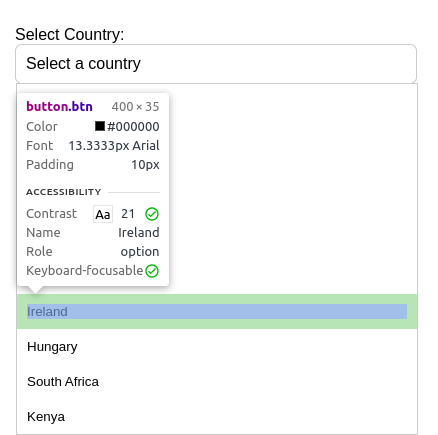The image size is (438, 435).
Task: Click the Select Country label text
Action: click(70, 35)
